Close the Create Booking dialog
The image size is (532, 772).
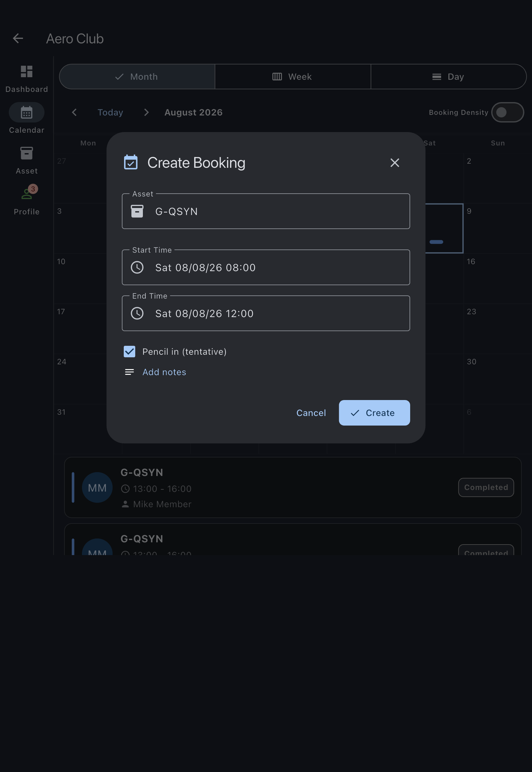pyautogui.click(x=395, y=163)
